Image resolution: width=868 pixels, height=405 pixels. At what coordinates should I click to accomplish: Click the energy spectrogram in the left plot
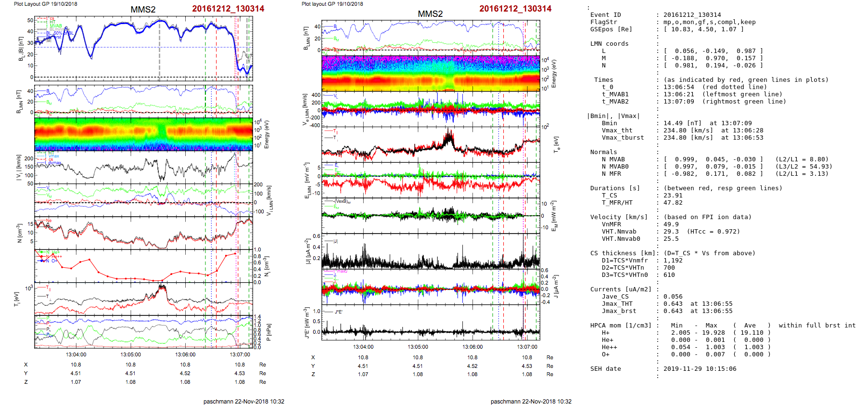(143, 134)
